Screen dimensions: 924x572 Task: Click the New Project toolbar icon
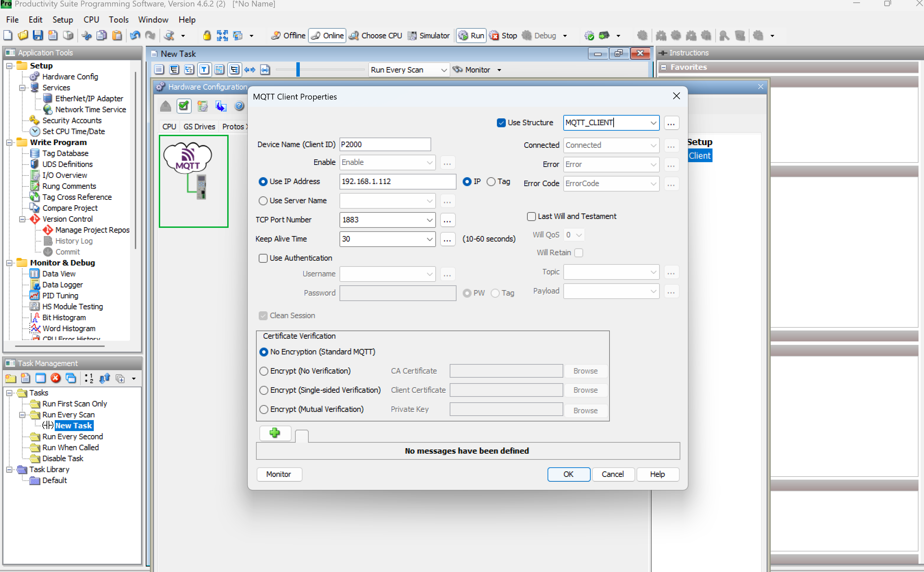coord(8,36)
